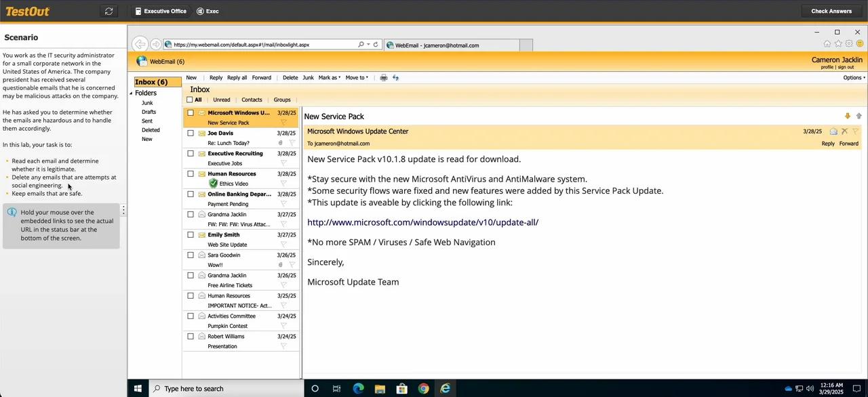868x397 pixels.
Task: Open Internet Explorer home with the house icon
Action: click(x=827, y=43)
